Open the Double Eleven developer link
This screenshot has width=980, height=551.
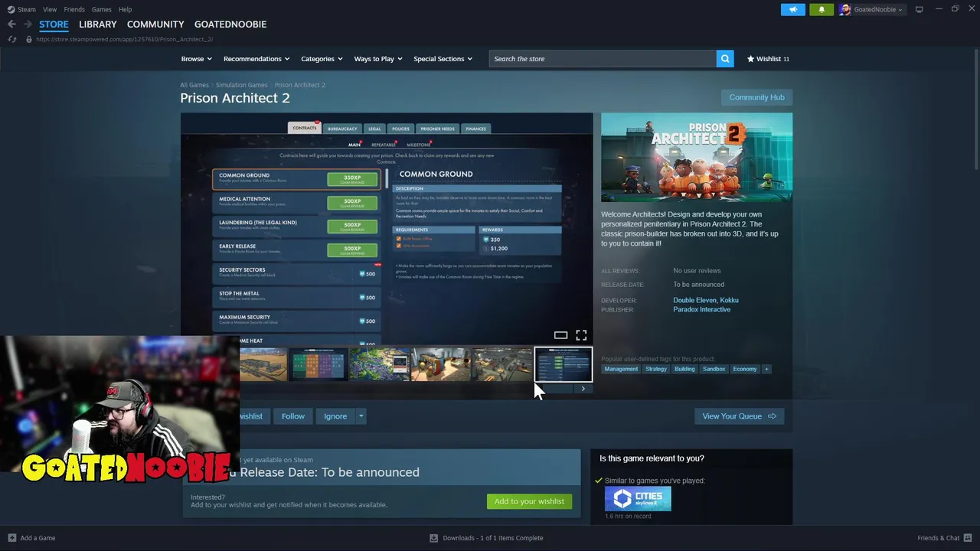coord(694,300)
